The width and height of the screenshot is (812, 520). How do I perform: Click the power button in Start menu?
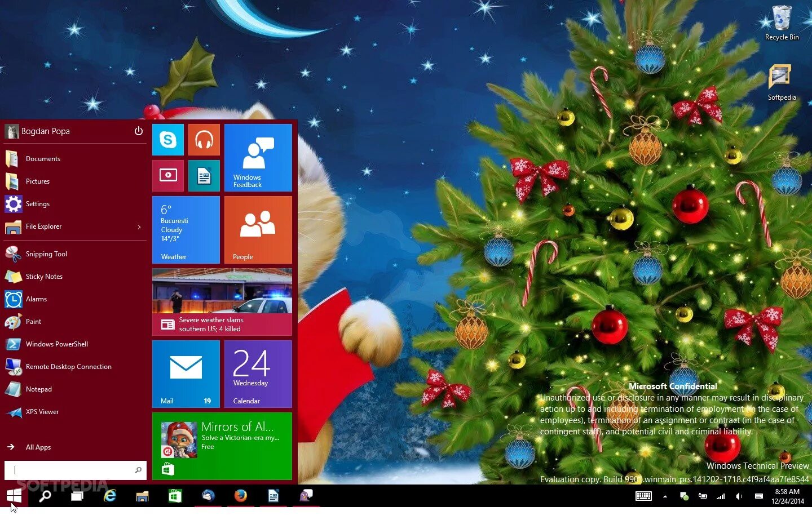139,131
